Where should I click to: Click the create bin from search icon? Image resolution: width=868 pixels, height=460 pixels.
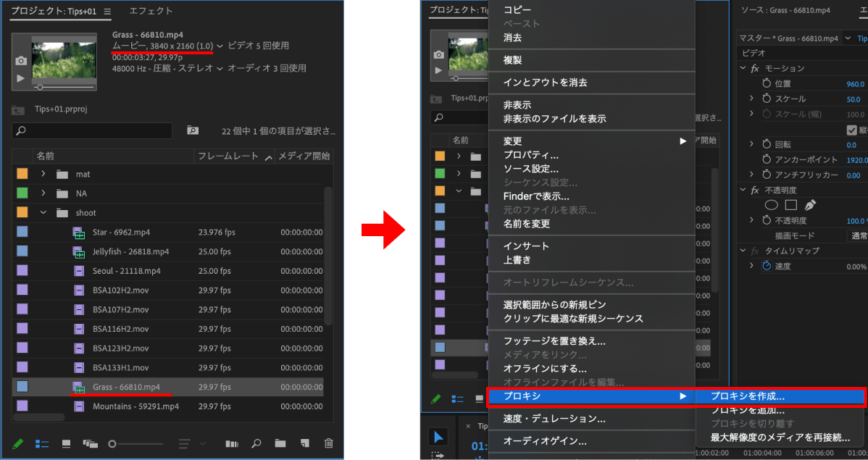[193, 130]
